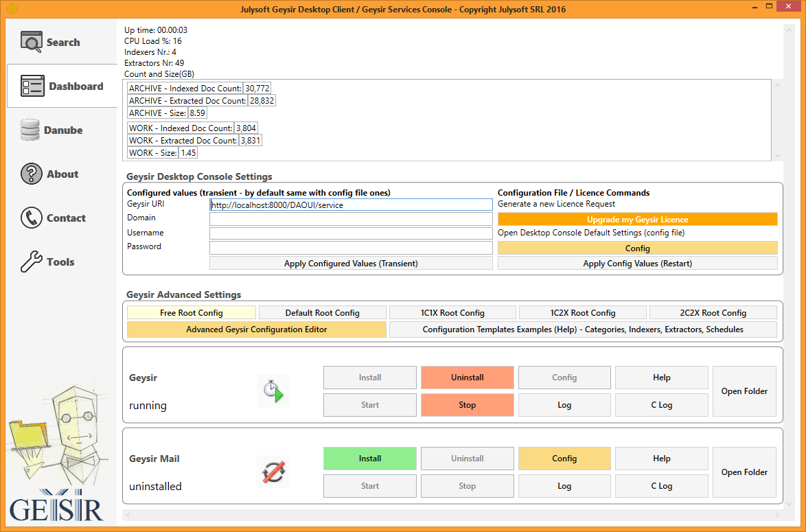The image size is (806, 532).
Task: Switch to the Dashboard tab label
Action: click(x=76, y=86)
